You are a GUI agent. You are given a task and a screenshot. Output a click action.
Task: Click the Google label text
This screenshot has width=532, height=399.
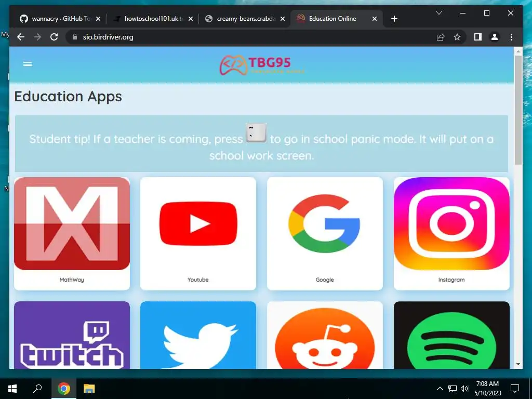tap(325, 280)
